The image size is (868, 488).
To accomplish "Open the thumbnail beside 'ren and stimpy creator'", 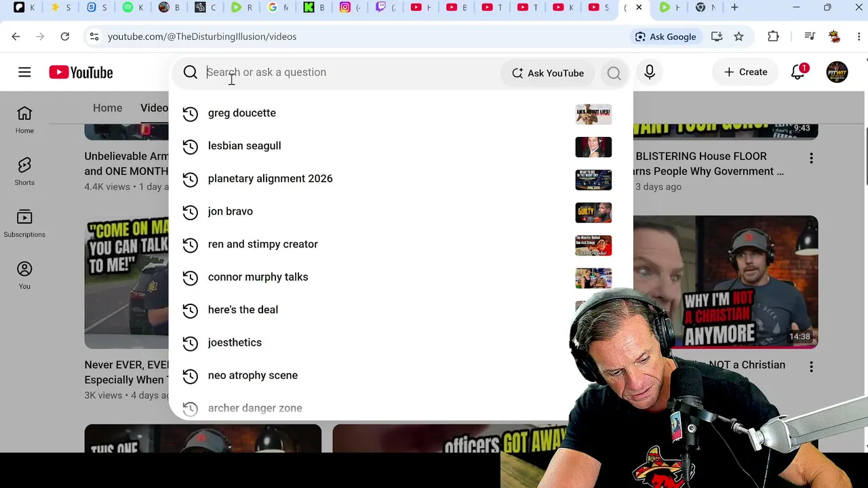I will [x=593, y=245].
